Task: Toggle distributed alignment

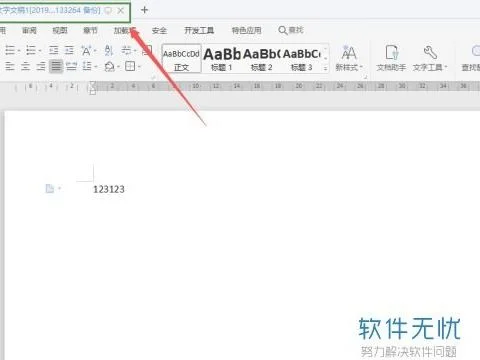Action: click(x=71, y=66)
